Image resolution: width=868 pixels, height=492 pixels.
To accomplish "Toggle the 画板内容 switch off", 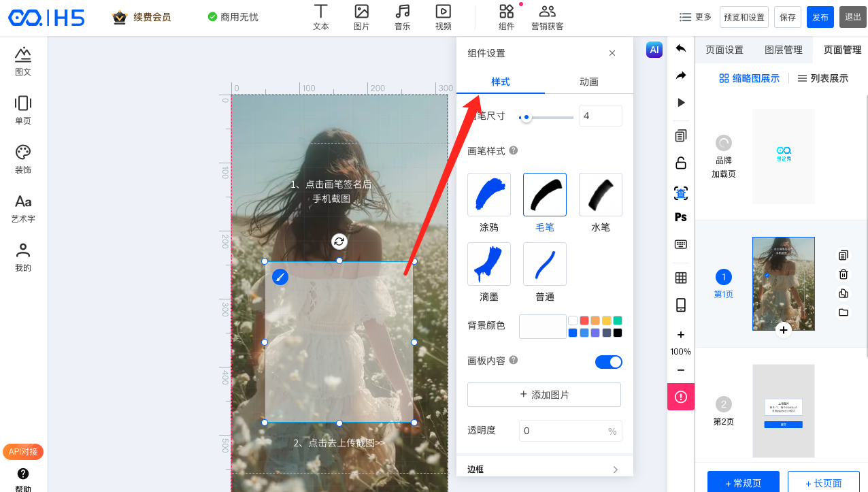I will point(608,362).
